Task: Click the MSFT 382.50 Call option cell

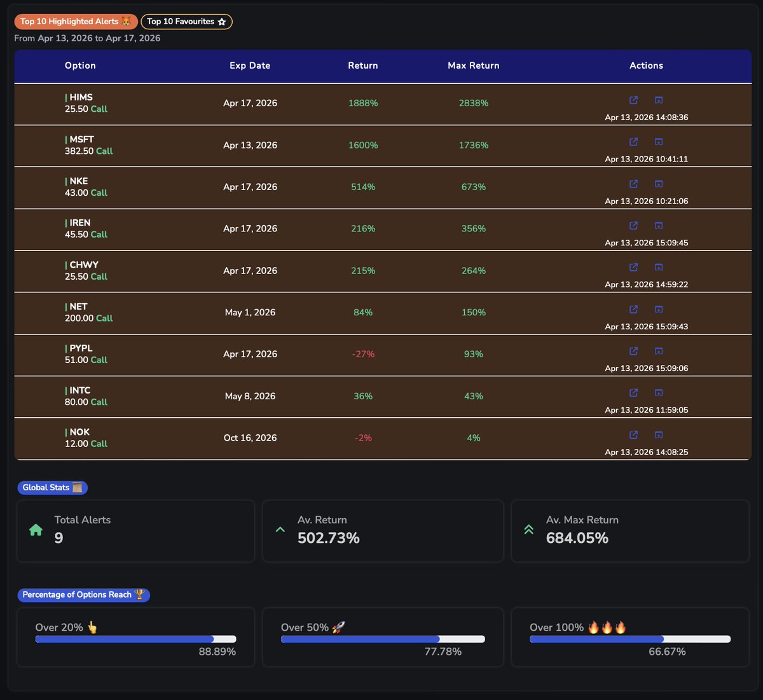Action: [x=88, y=145]
